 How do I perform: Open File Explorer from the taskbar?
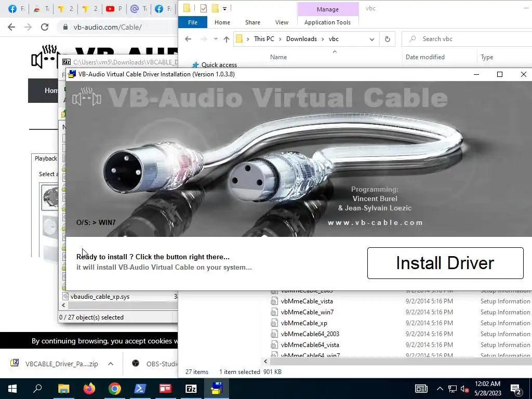point(63,389)
